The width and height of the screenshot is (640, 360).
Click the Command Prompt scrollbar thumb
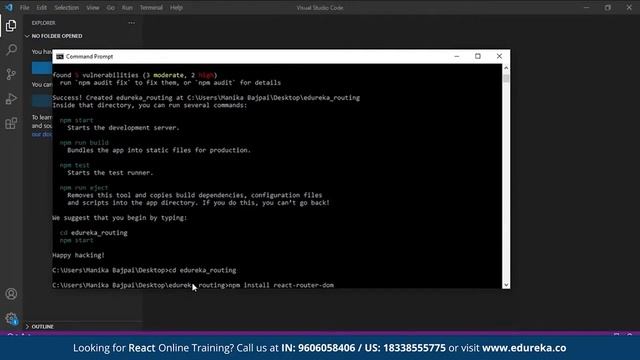[506, 78]
